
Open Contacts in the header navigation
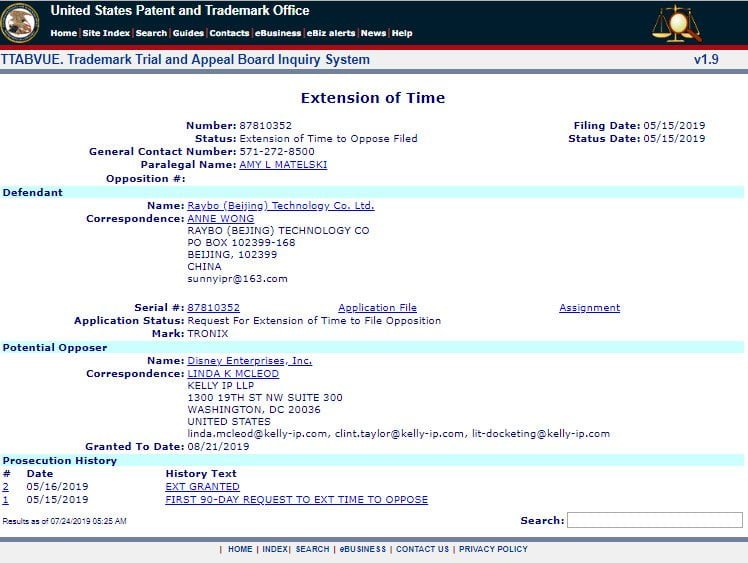tap(229, 33)
